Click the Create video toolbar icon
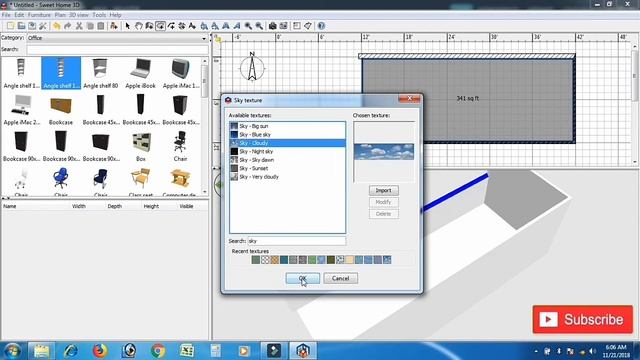This screenshot has height=360, width=640. (283, 26)
